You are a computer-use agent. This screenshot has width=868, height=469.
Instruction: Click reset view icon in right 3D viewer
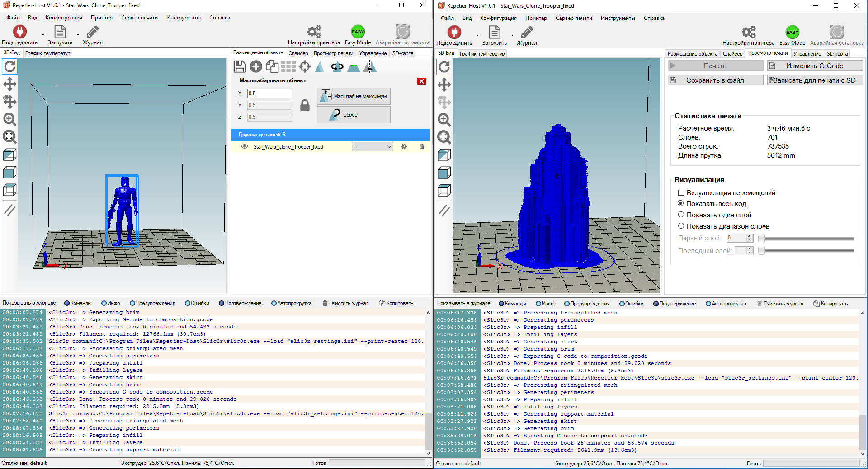[x=444, y=67]
